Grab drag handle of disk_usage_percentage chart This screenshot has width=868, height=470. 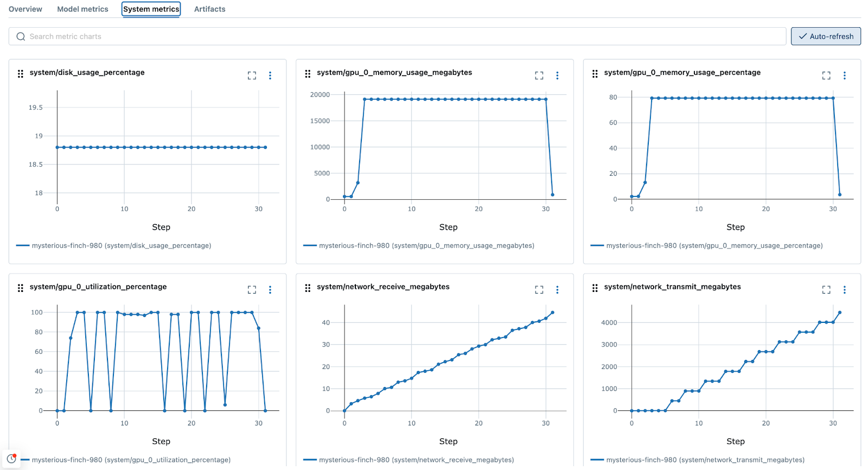click(x=21, y=73)
